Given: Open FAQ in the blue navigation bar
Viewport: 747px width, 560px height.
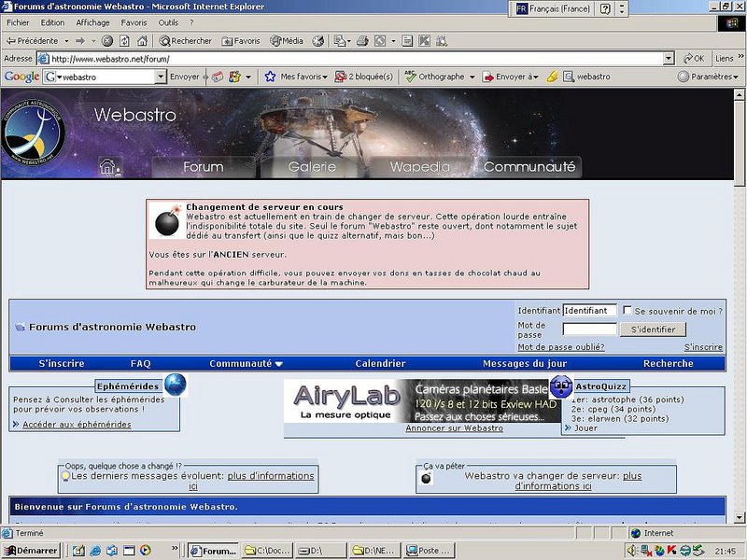Looking at the screenshot, I should (141, 363).
